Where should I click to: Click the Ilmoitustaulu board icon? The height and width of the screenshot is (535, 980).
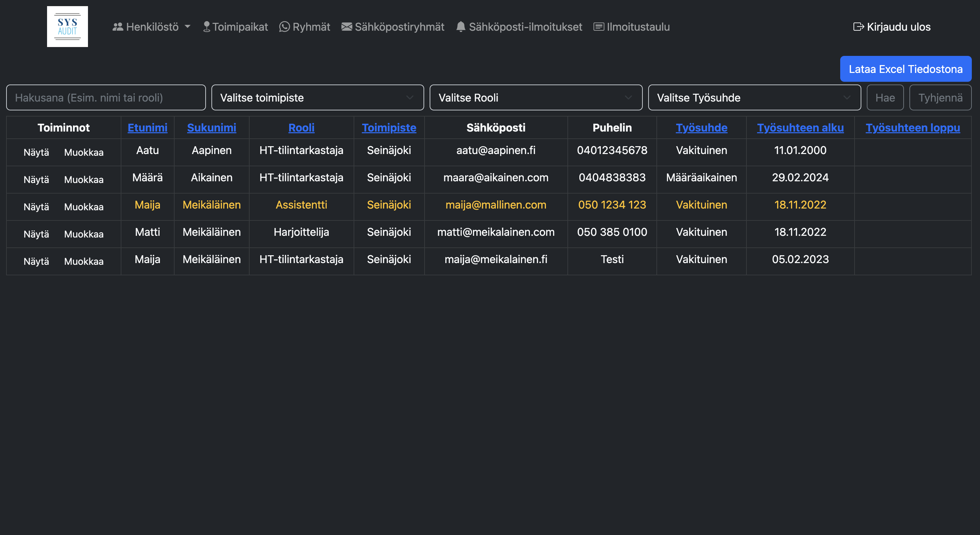click(599, 27)
